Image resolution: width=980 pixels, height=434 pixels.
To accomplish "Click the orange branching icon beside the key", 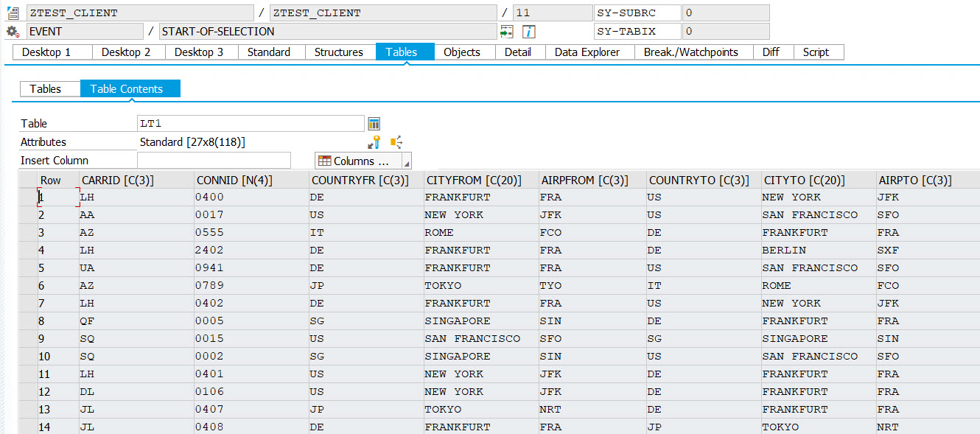I will [x=396, y=142].
